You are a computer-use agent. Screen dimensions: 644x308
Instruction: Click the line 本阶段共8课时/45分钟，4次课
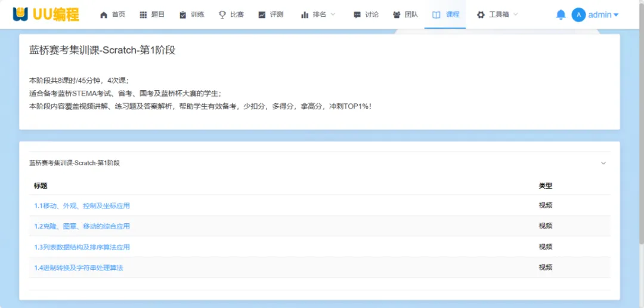[79, 80]
